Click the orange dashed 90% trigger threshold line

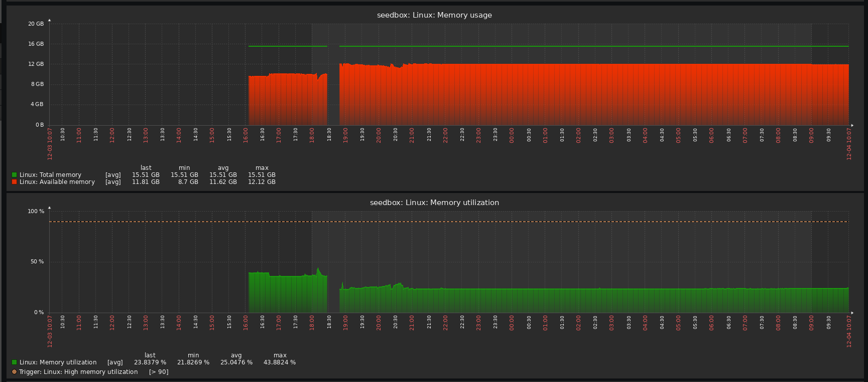pos(449,222)
